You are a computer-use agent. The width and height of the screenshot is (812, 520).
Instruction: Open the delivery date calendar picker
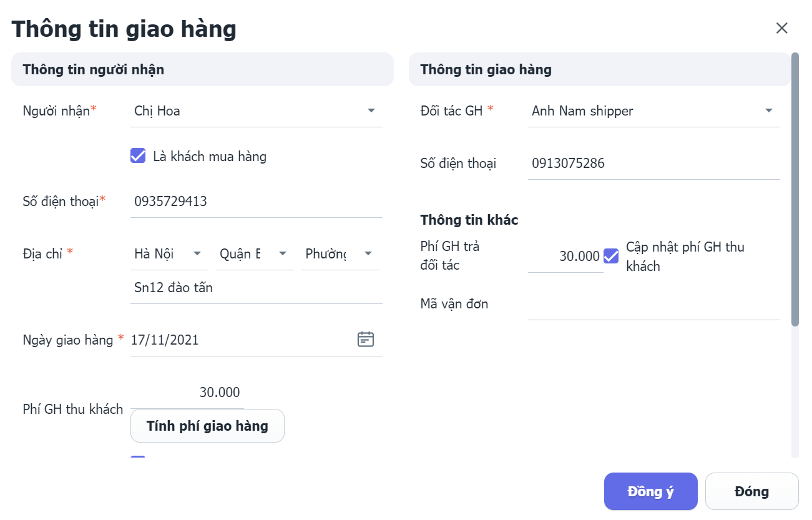click(365, 340)
